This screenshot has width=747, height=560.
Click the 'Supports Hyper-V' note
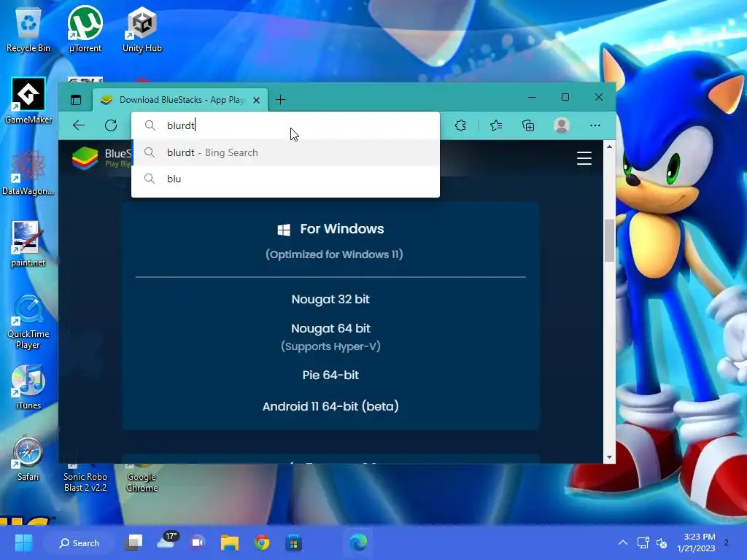[x=330, y=346]
